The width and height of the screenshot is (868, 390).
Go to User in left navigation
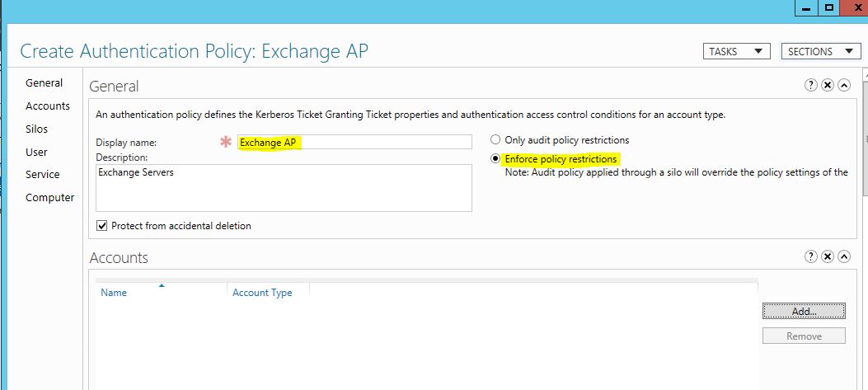point(36,152)
